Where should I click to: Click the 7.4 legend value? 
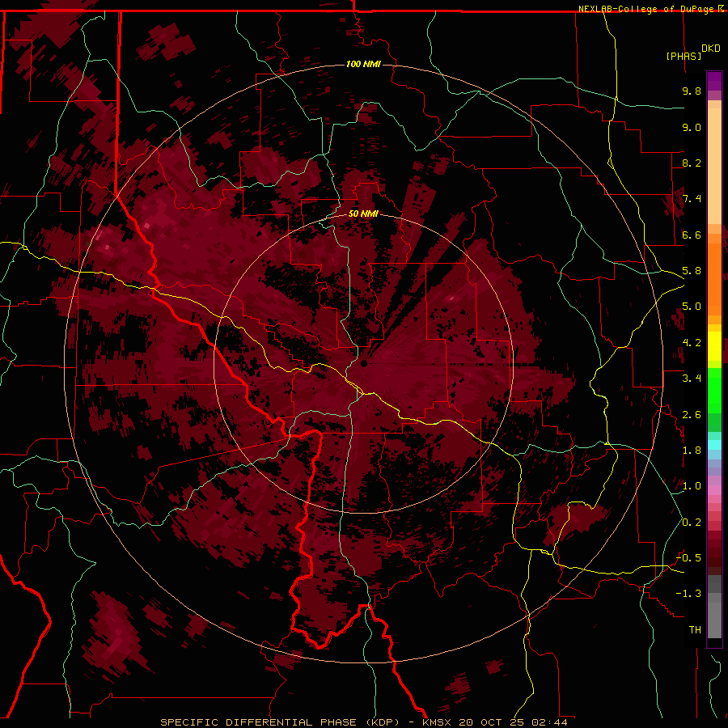point(692,199)
